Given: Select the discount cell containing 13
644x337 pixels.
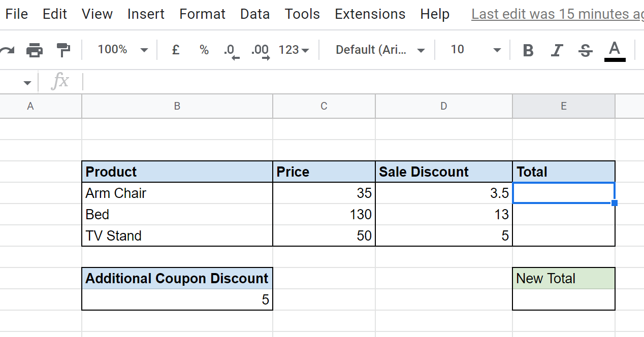Looking at the screenshot, I should click(x=444, y=214).
